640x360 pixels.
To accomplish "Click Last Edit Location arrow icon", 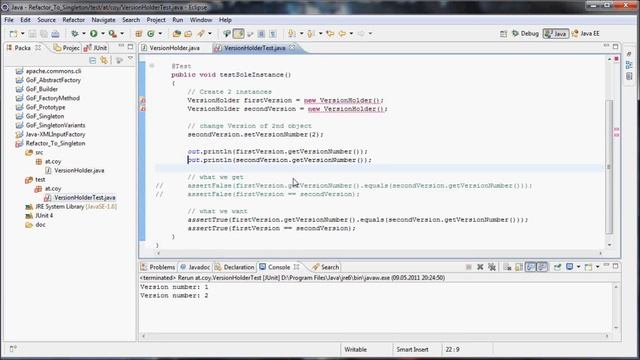I will 330,33.
